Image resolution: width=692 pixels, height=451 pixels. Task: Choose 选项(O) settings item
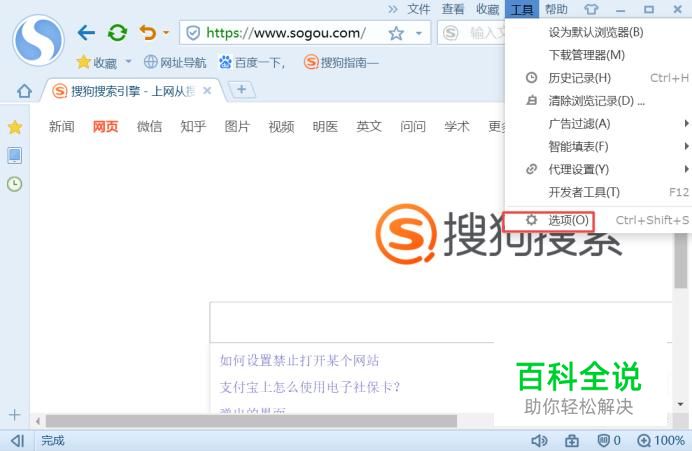(599, 220)
